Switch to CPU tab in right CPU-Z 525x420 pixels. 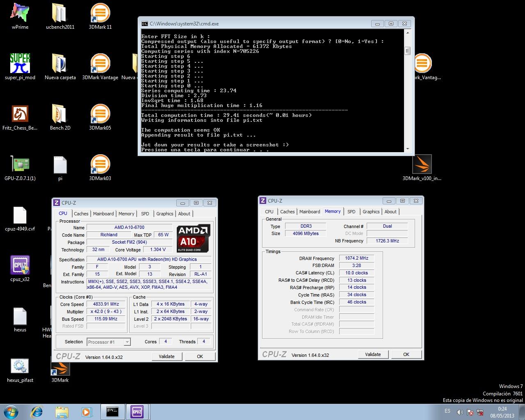269,212
